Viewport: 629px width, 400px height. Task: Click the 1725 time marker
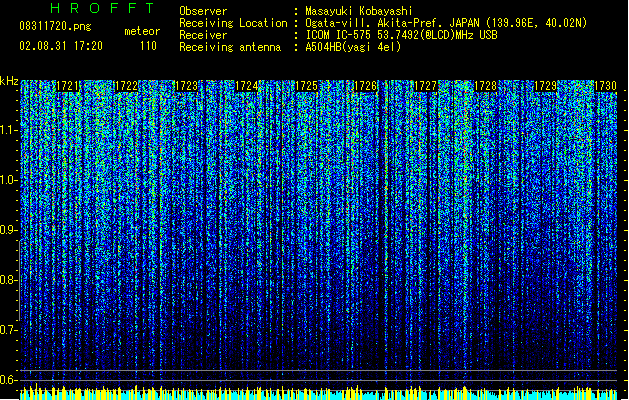[306, 86]
